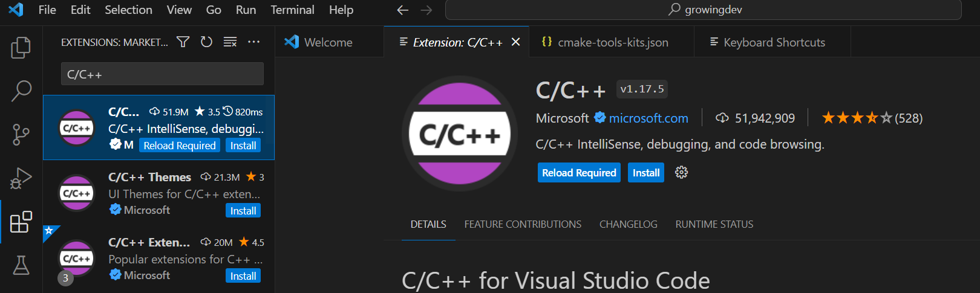Click the star rating (528)
Image resolution: width=980 pixels, height=293 pixels.
point(872,118)
